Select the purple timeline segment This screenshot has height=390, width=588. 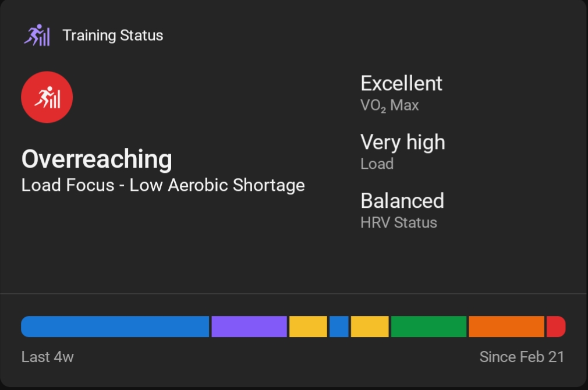click(249, 327)
